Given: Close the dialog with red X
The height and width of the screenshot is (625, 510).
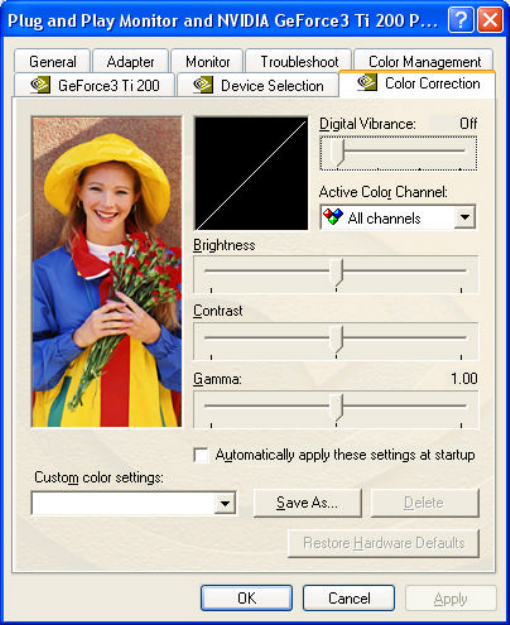Looking at the screenshot, I should 490,20.
